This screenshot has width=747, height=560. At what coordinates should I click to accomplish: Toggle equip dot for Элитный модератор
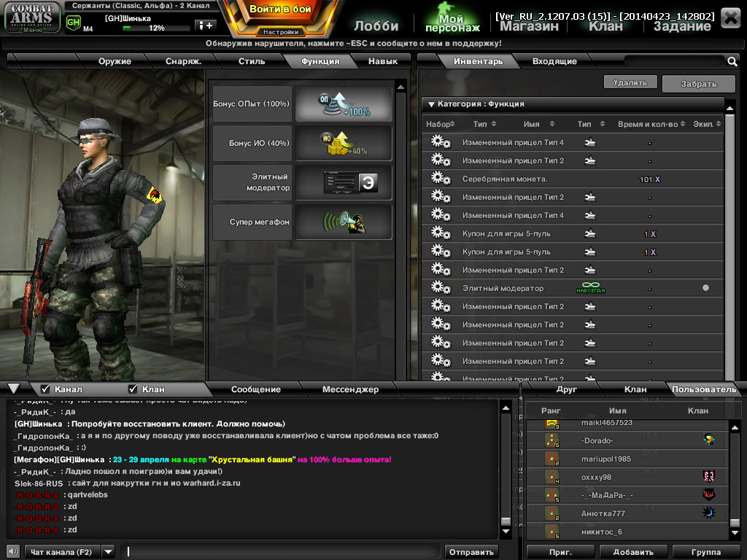click(705, 287)
